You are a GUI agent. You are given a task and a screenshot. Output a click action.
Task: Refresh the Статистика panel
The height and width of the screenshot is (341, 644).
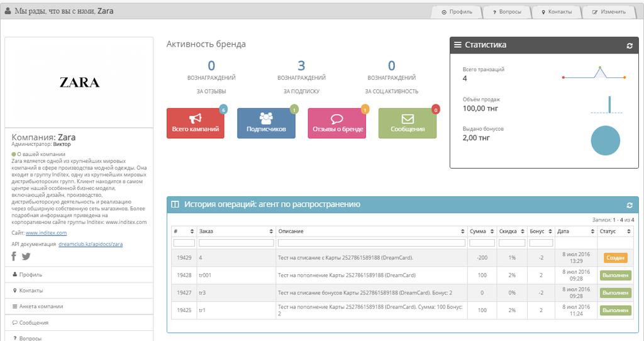[x=629, y=45]
